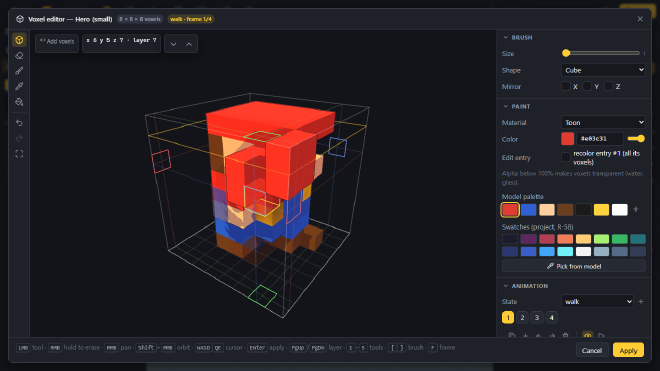Image resolution: width=660 pixels, height=371 pixels.
Task: Switch to animation frame 4
Action: click(x=551, y=318)
